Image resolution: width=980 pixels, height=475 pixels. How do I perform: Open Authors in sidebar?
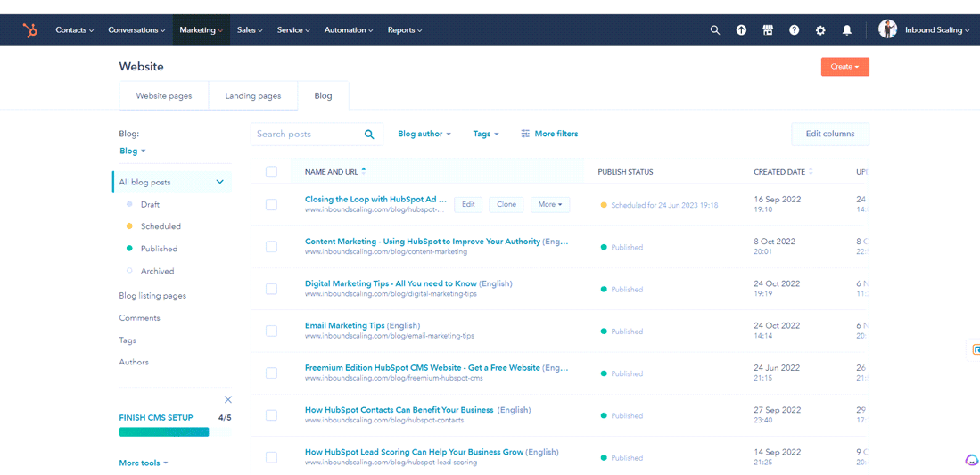(134, 363)
